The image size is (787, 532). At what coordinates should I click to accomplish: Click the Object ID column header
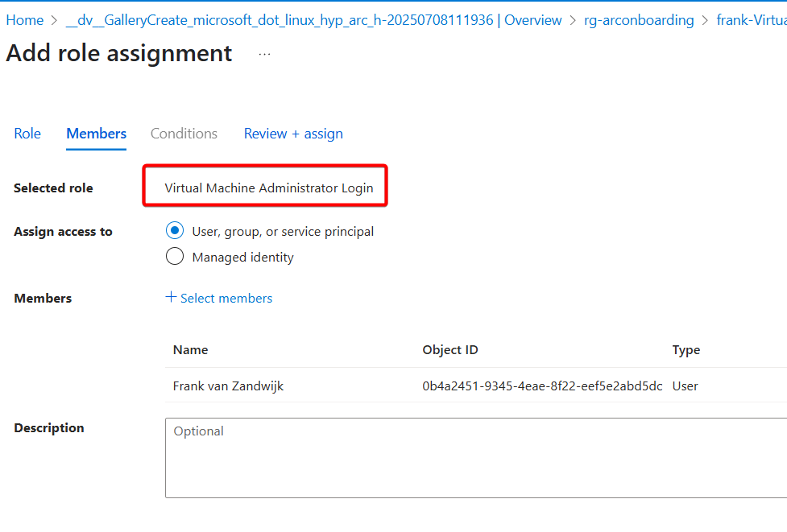tap(449, 349)
